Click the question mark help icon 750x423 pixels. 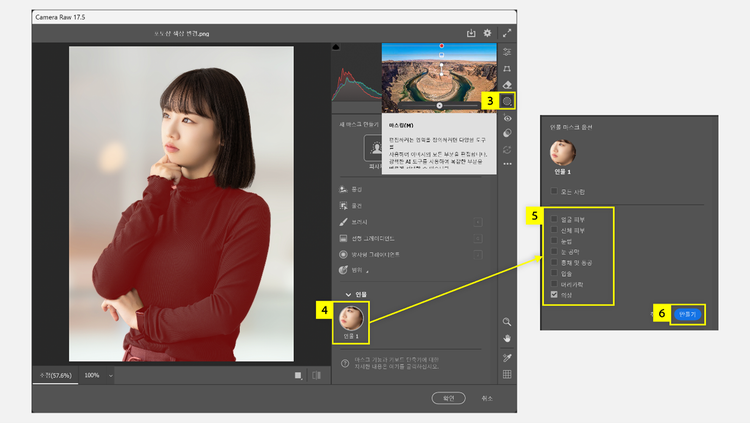point(345,364)
